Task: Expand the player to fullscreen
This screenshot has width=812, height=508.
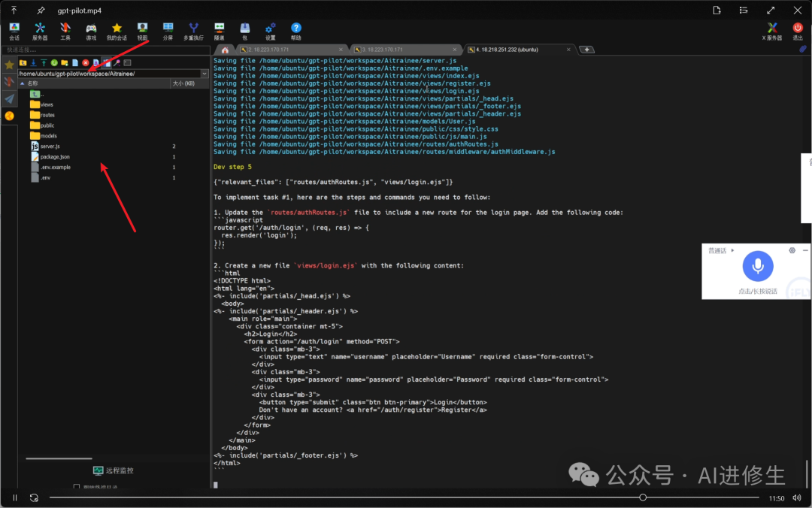Action: [x=771, y=11]
